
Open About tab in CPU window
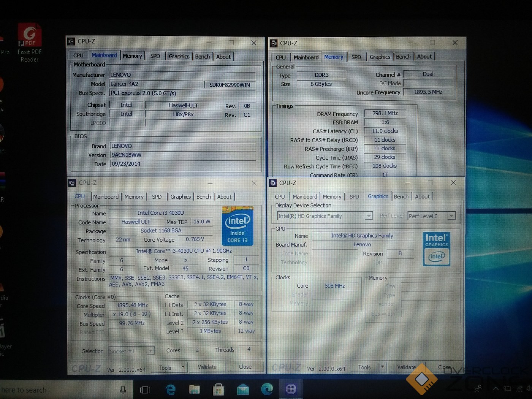pos(224,197)
